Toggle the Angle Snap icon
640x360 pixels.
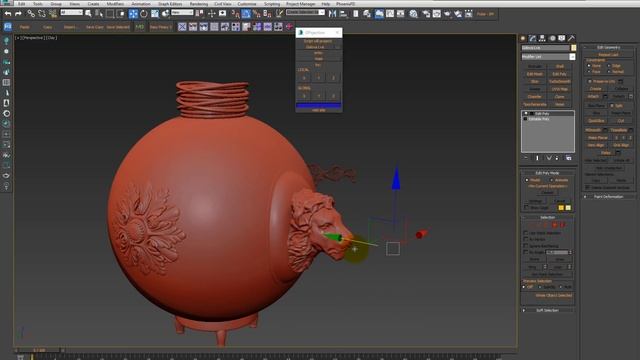246,14
